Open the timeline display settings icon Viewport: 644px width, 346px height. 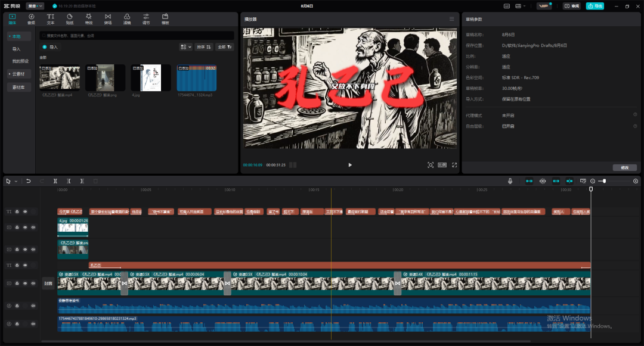(583, 181)
